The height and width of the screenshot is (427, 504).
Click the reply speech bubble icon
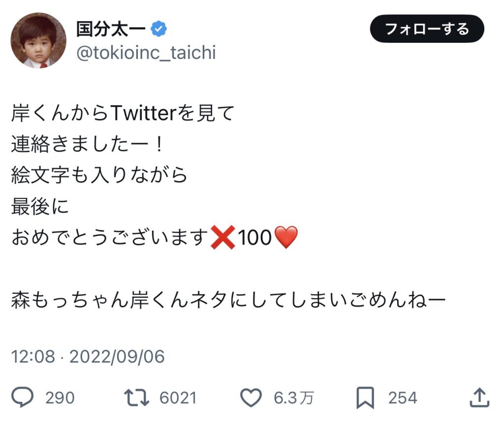click(x=23, y=397)
